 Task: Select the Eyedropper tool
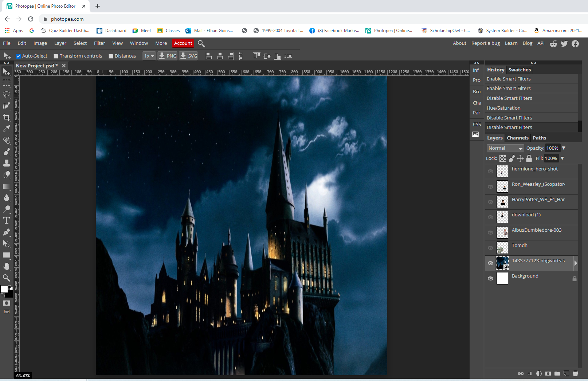tap(7, 129)
